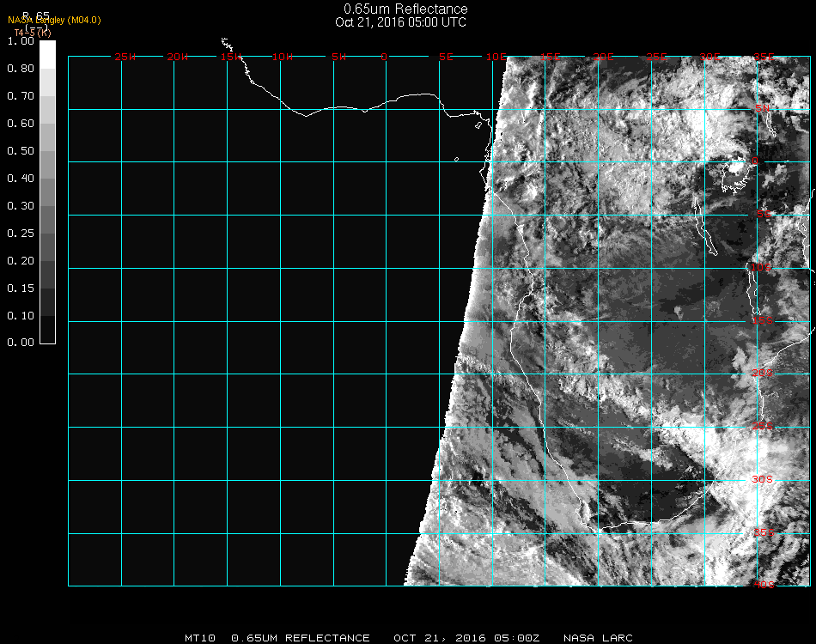Click the 1.00 value on the reflectance scale

click(x=21, y=41)
